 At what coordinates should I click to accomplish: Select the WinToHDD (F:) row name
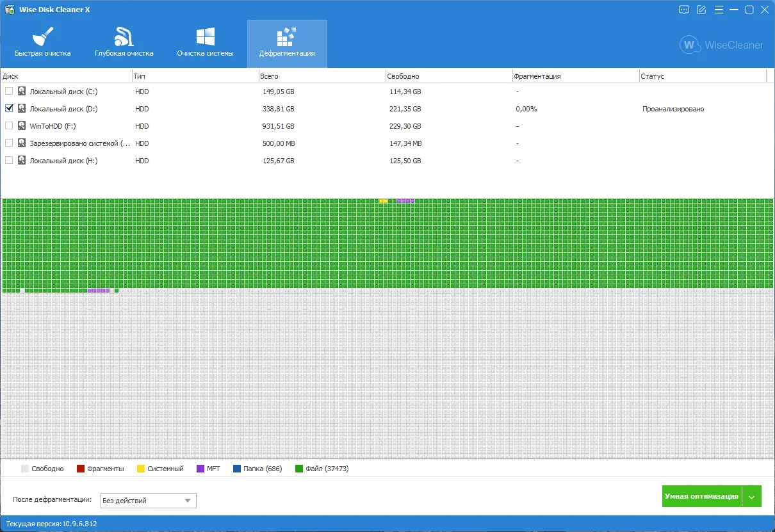(x=53, y=126)
